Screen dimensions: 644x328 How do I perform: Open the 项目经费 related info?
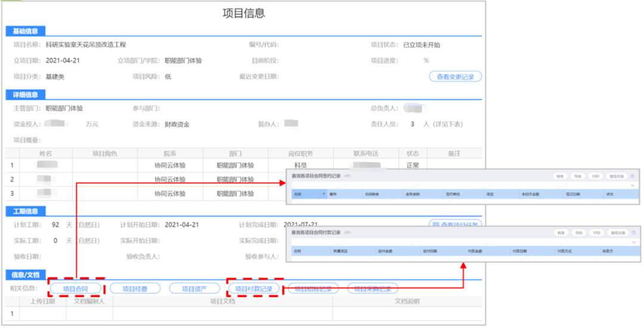[135, 289]
